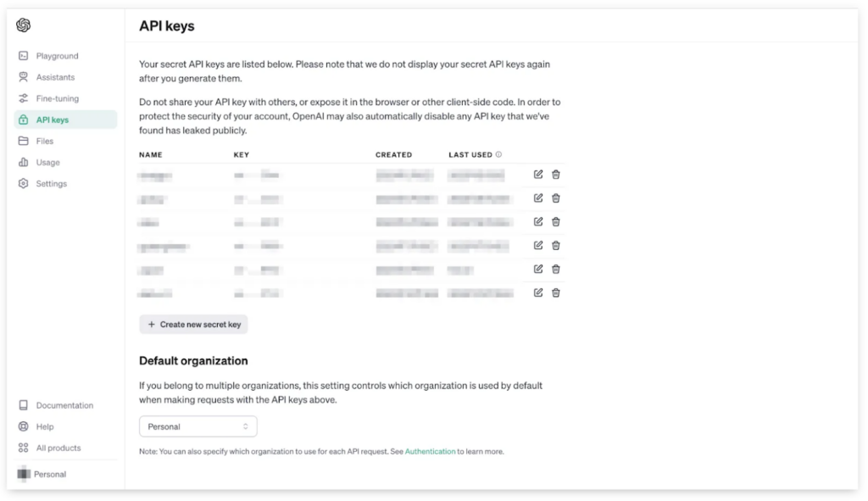Click the Last Used info icon
868x501 pixels.
[x=498, y=154]
